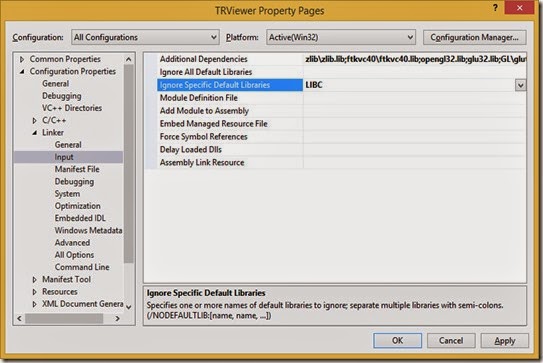Select System under Linker
This screenshot has width=543, height=363.
point(67,194)
